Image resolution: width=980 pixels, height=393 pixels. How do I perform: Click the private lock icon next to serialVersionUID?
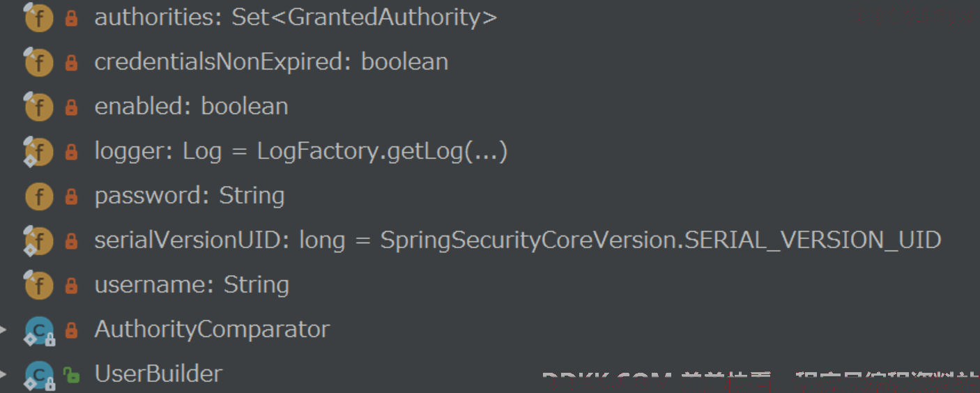tap(71, 241)
